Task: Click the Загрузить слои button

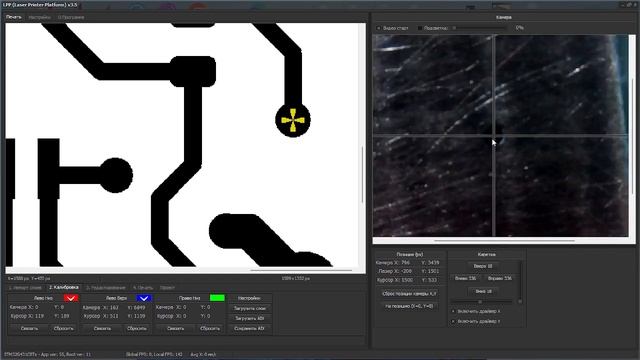Action: click(x=250, y=309)
